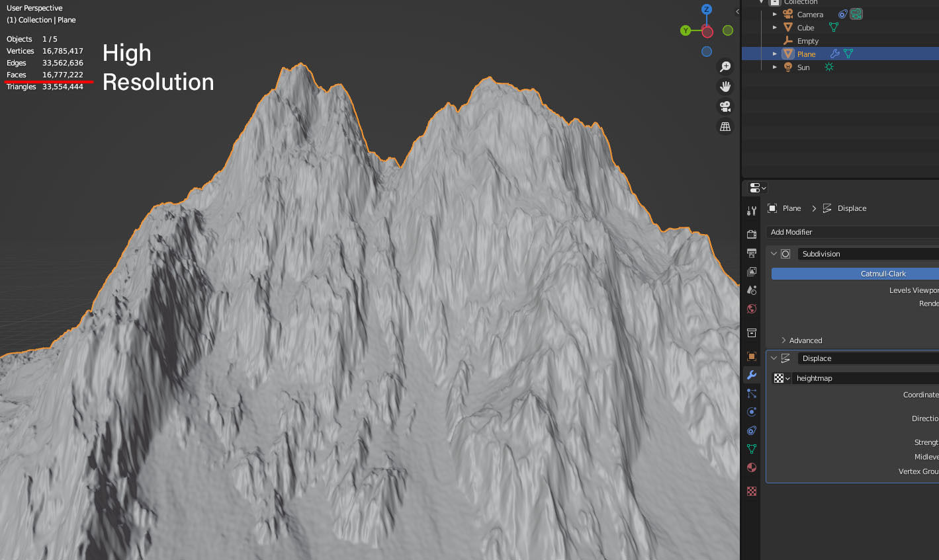Screen dimensions: 939x560
Task: Click the Displace modifier type icon
Action: [x=785, y=358]
